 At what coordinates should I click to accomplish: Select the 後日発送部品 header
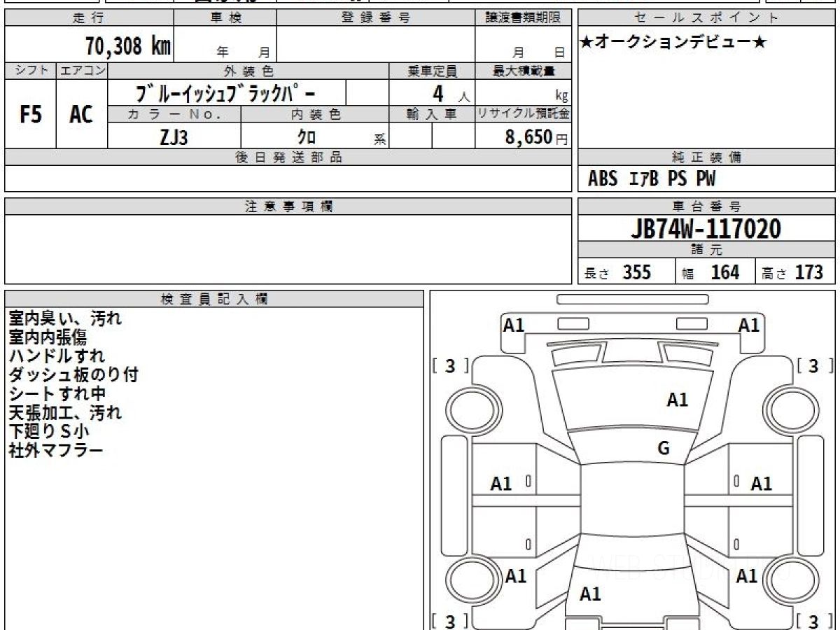click(288, 157)
